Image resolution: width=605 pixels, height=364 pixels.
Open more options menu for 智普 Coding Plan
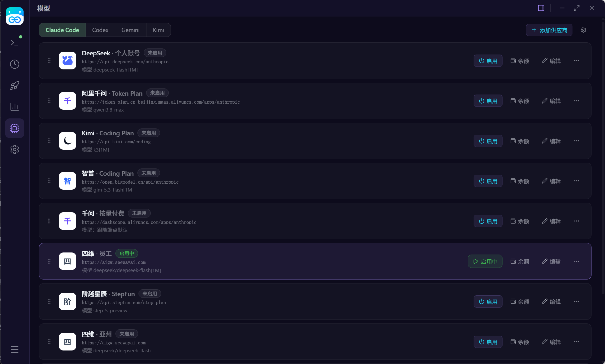(577, 181)
